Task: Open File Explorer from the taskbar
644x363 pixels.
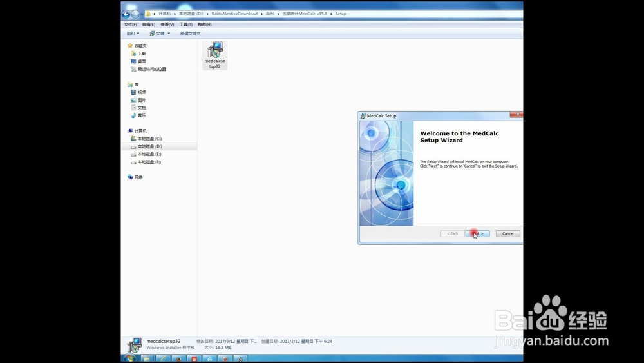Action: pos(147,359)
